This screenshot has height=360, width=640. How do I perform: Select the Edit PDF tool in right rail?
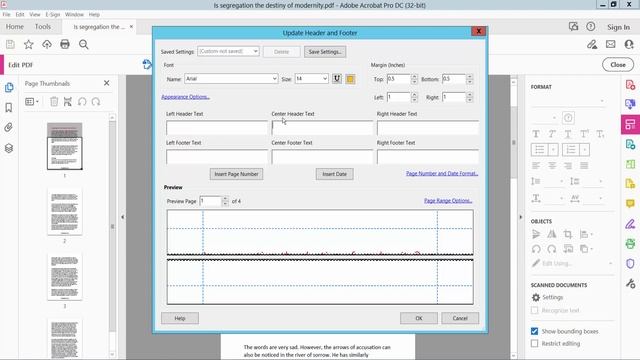tap(630, 124)
